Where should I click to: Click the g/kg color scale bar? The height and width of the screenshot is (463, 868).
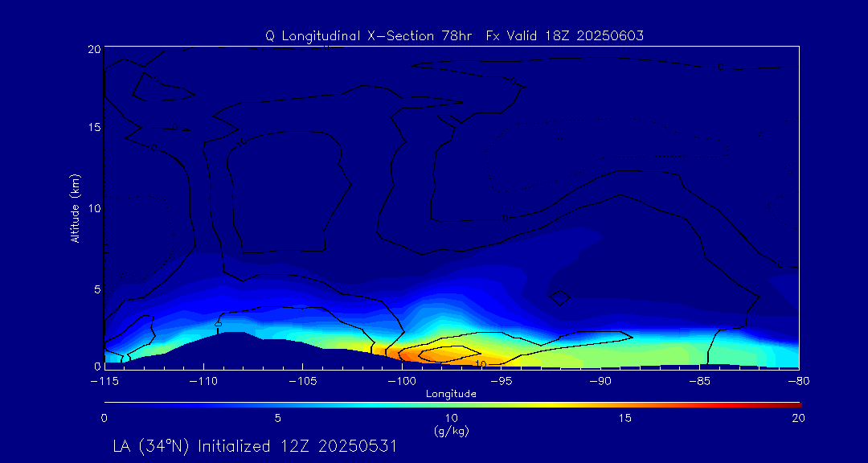(x=452, y=405)
